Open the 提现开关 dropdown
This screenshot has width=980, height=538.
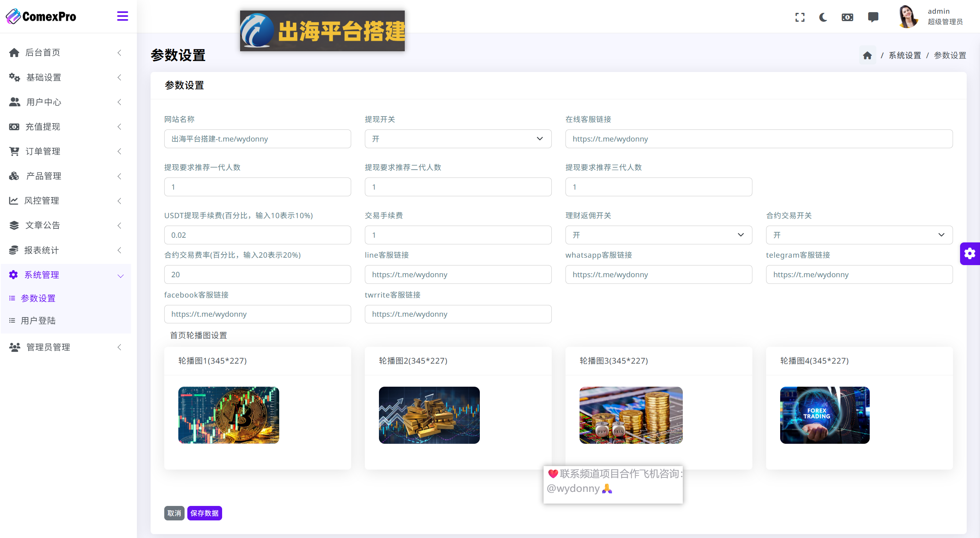458,139
